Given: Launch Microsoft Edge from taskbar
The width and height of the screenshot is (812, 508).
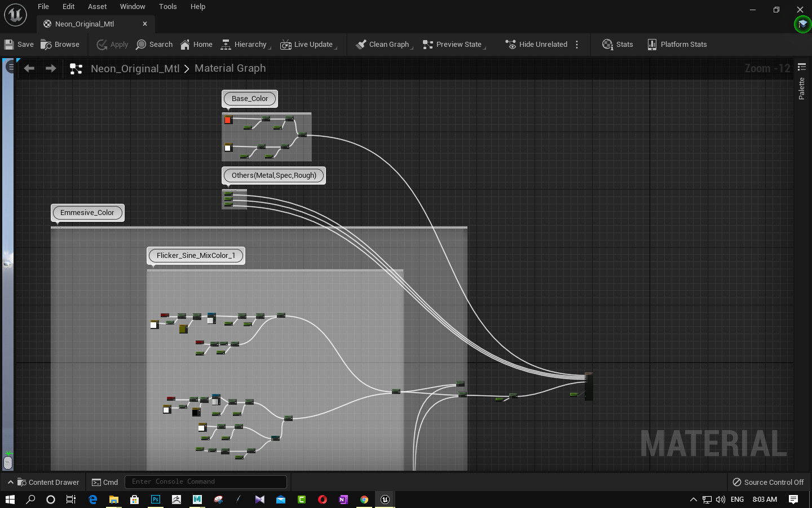Looking at the screenshot, I should pyautogui.click(x=93, y=499).
